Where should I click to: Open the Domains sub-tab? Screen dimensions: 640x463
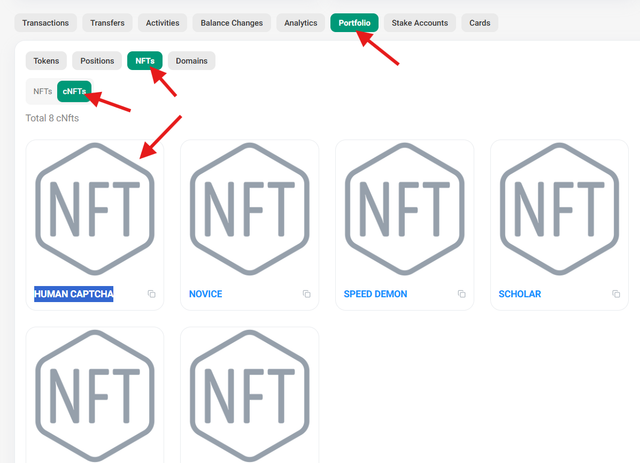pos(191,61)
